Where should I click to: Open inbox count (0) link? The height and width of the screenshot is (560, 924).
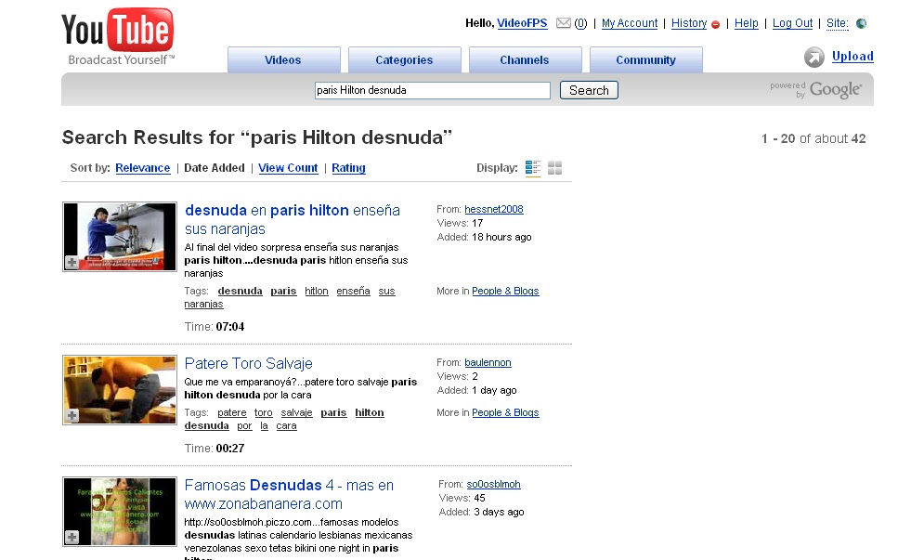pyautogui.click(x=580, y=23)
